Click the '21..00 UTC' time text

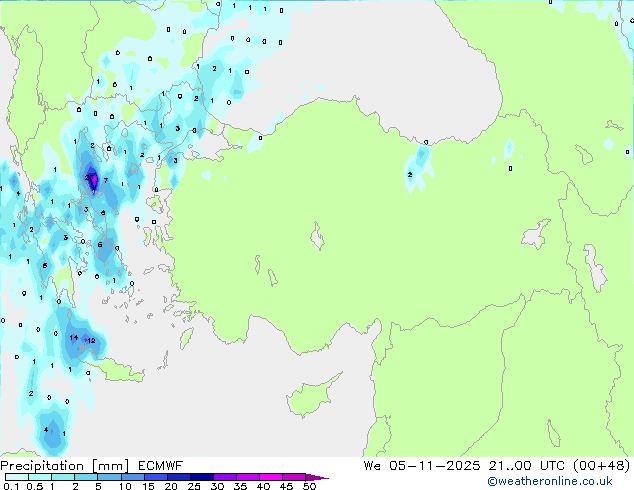(526, 466)
